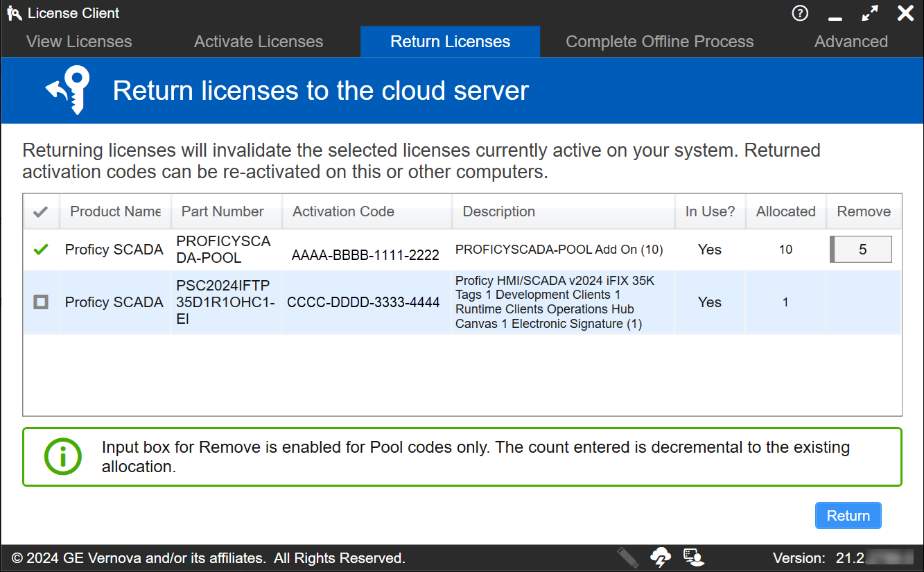
Task: Click the Allocated column header
Action: tap(786, 211)
